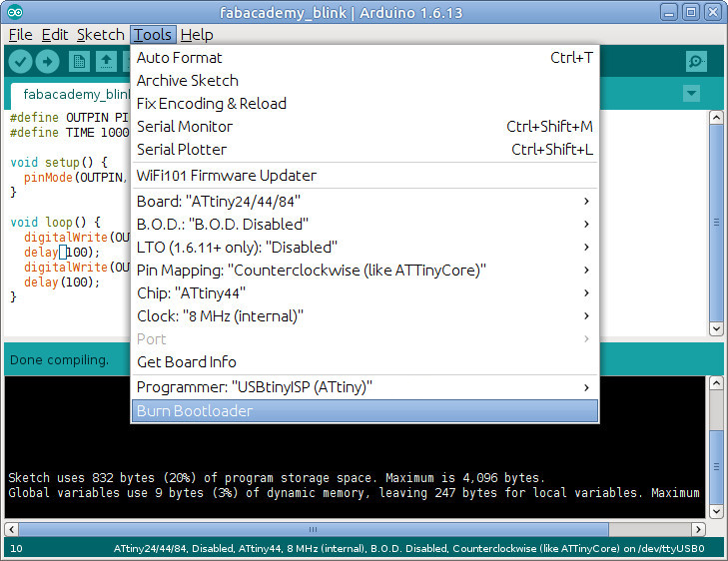This screenshot has height=561, width=728.
Task: Click the Upload arrow toolbar icon
Action: pyautogui.click(x=48, y=61)
